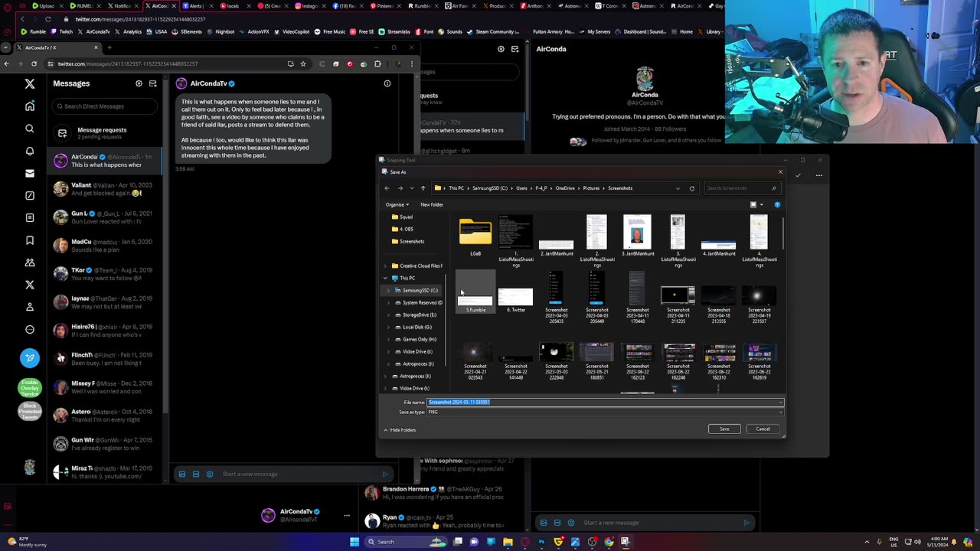
Task: Open Bookmarks from the X sidebar
Action: click(30, 240)
